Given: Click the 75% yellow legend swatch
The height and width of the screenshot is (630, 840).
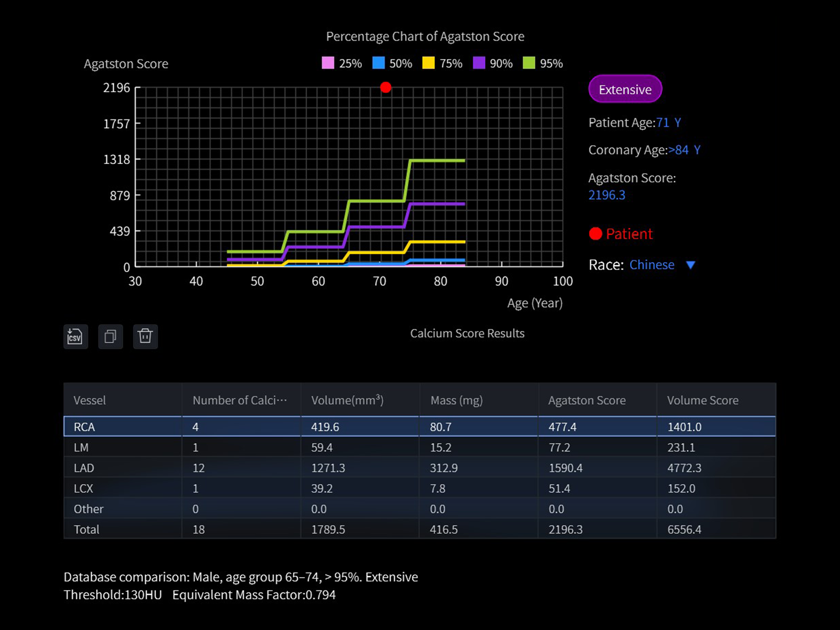Looking at the screenshot, I should 428,63.
